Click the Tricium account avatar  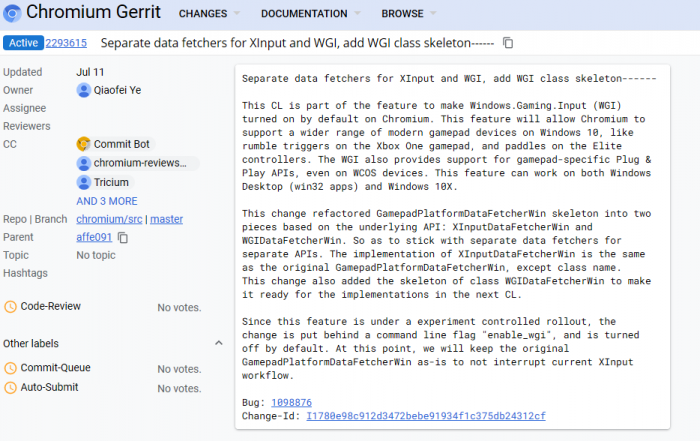pos(84,182)
